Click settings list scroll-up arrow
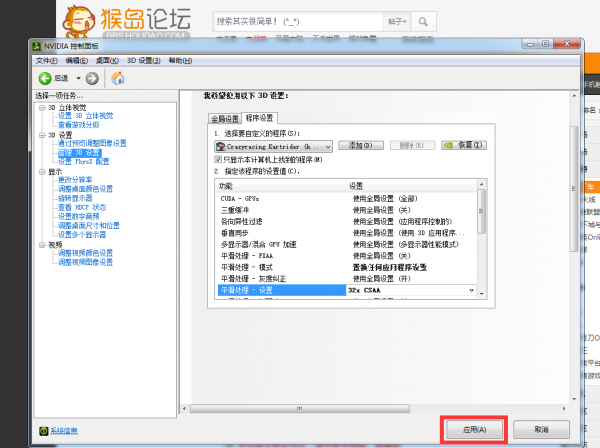The width and height of the screenshot is (600, 448). pos(482,184)
